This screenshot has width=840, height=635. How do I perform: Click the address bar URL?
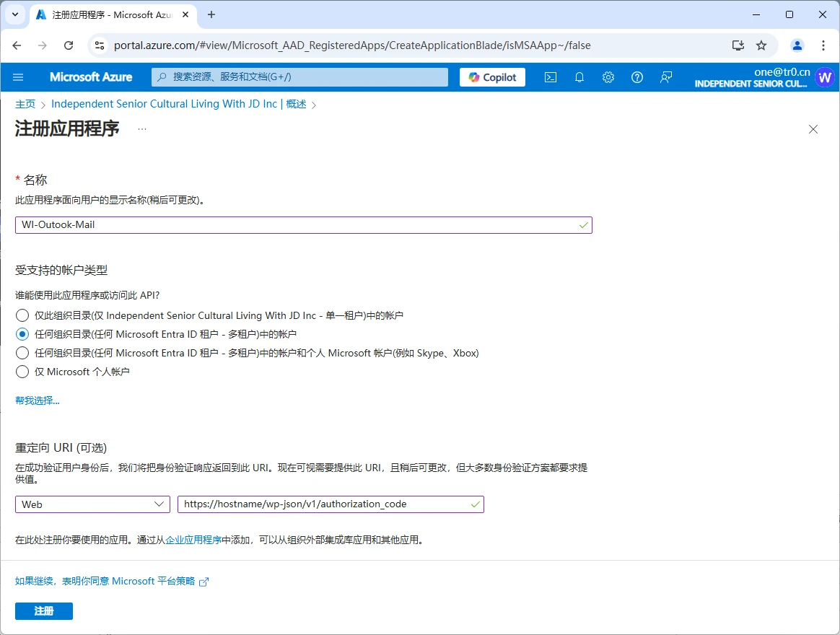tap(352, 45)
